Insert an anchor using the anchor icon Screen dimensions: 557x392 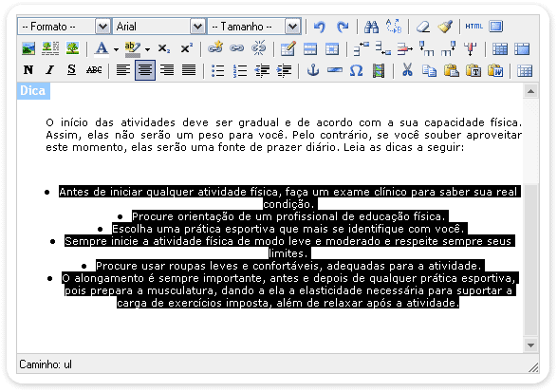tap(313, 70)
